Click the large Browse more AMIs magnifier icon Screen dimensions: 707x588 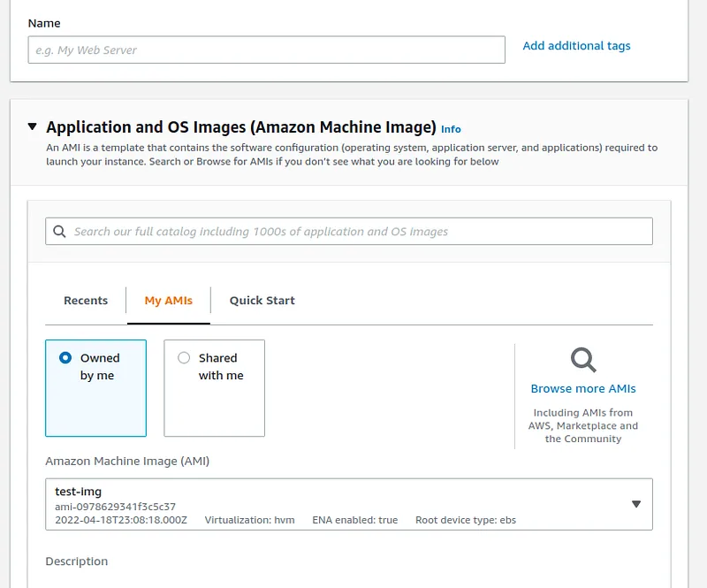(x=583, y=360)
